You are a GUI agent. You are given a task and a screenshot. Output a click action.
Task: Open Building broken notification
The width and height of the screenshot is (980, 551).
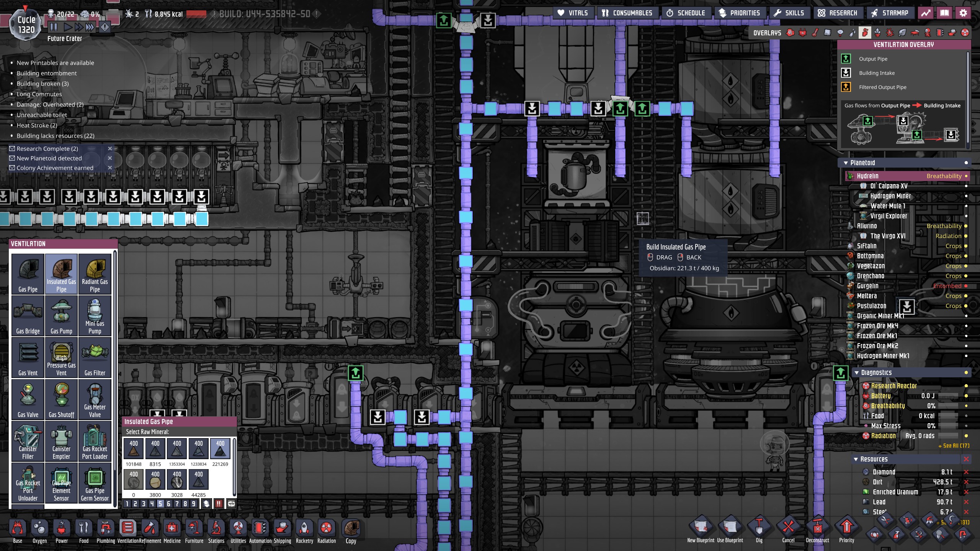pyautogui.click(x=42, y=83)
